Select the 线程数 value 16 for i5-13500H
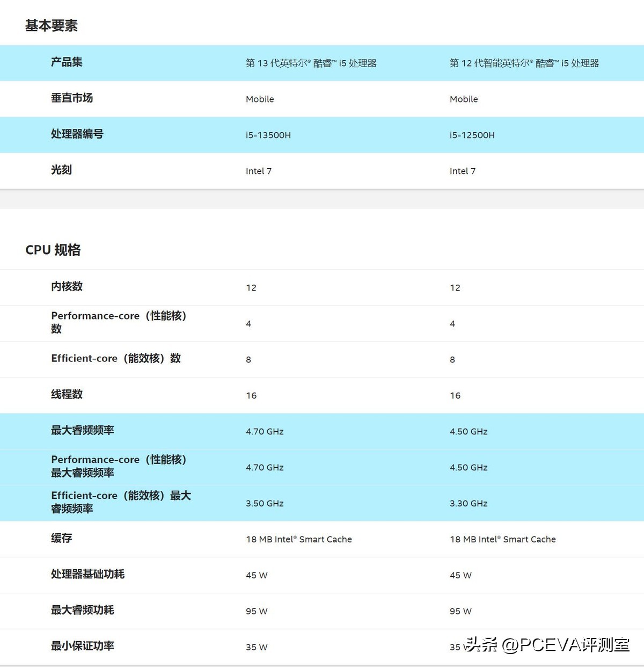644x667 pixels. [x=251, y=395]
